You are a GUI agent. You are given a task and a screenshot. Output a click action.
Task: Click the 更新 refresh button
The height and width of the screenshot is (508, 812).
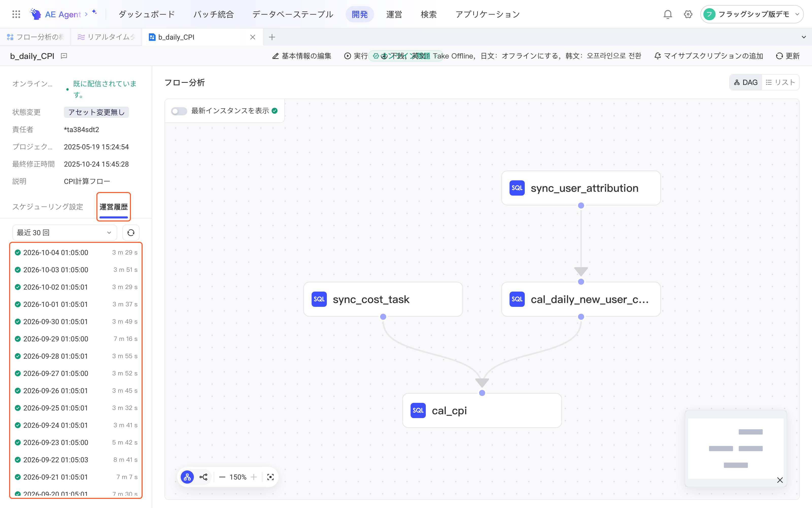[788, 56]
